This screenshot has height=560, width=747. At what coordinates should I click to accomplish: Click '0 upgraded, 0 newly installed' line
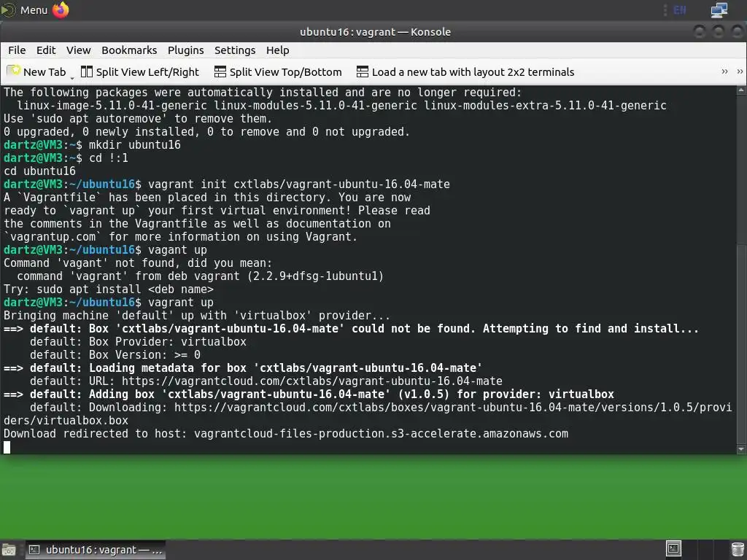click(x=206, y=132)
